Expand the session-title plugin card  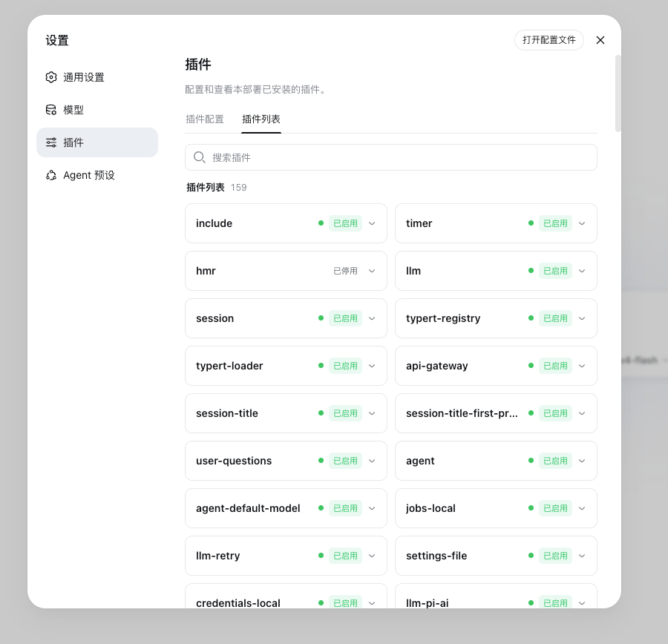click(x=372, y=413)
